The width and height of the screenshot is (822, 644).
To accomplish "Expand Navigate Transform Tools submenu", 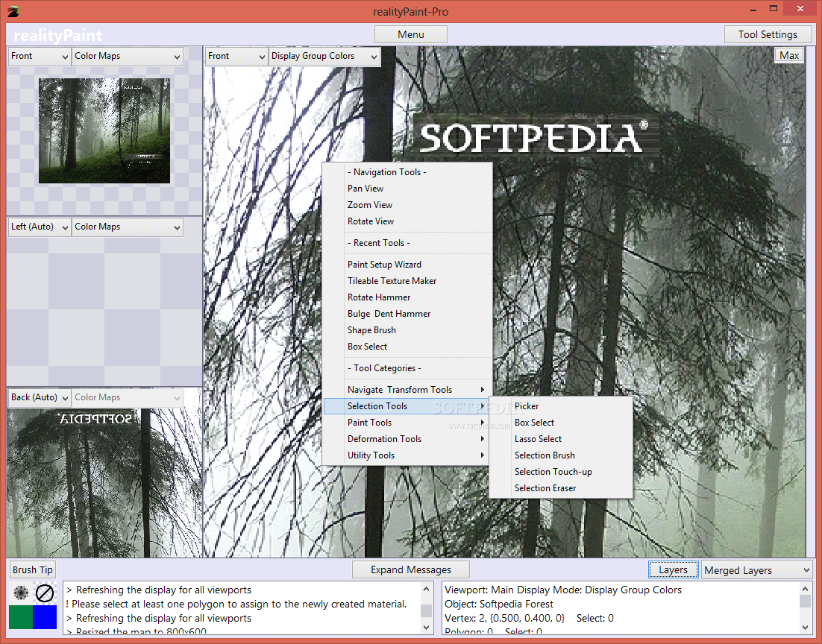I will click(x=407, y=390).
